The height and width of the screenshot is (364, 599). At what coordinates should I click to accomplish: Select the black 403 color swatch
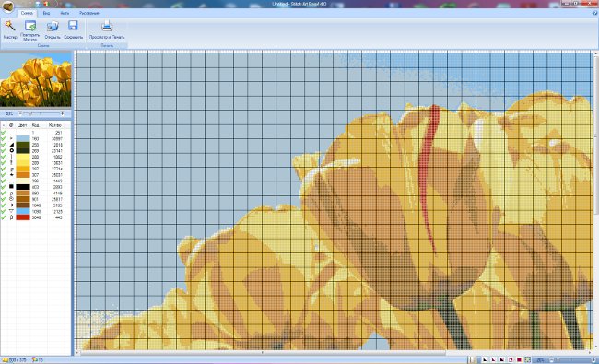23,187
